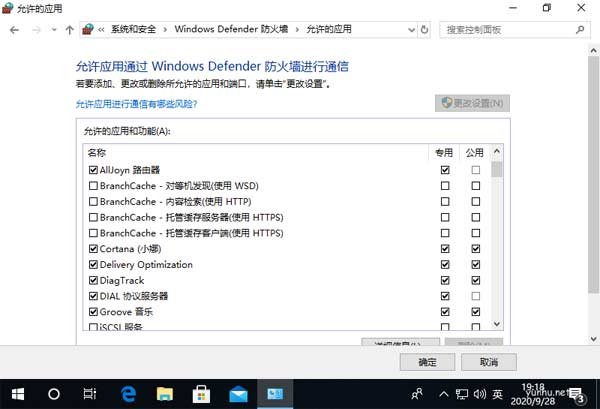
Task: Select the DiagTrack row text
Action: point(122,280)
